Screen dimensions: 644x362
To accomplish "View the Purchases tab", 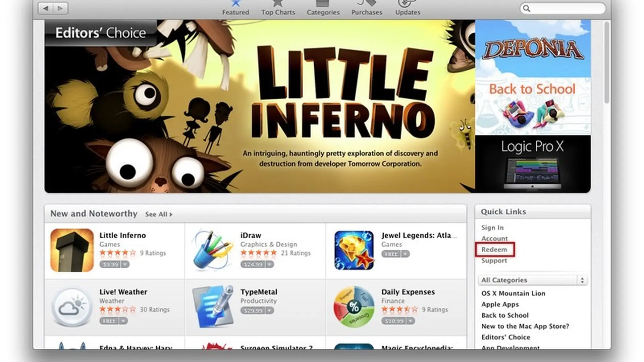I will tap(367, 8).
